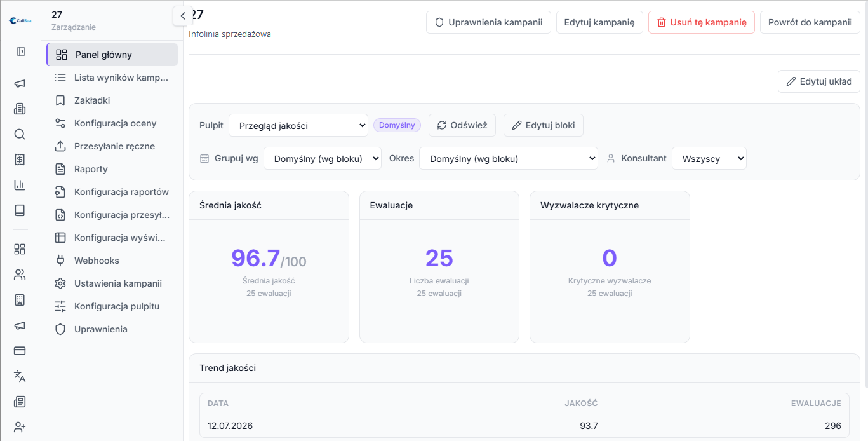The height and width of the screenshot is (441, 868).
Task: Click the Edytuj bloki button
Action: click(544, 125)
